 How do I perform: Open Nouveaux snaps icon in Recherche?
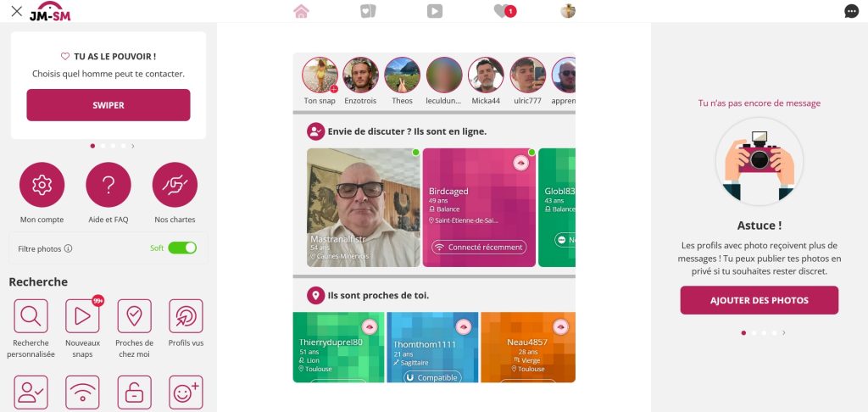click(82, 316)
